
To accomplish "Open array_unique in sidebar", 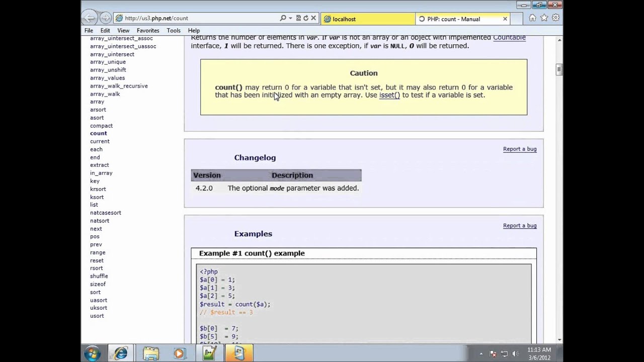I will [x=108, y=62].
